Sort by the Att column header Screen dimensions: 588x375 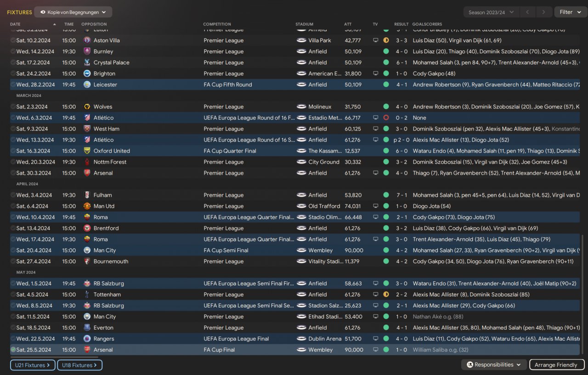coord(348,24)
